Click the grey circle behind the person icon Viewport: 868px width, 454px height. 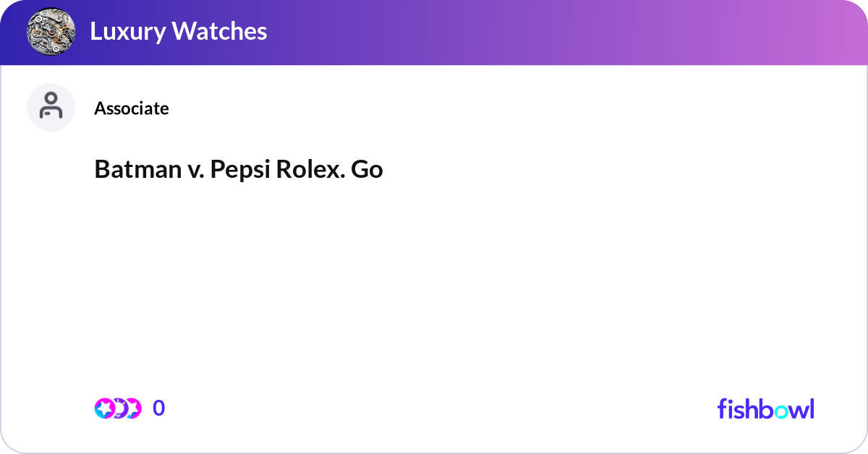(51, 107)
